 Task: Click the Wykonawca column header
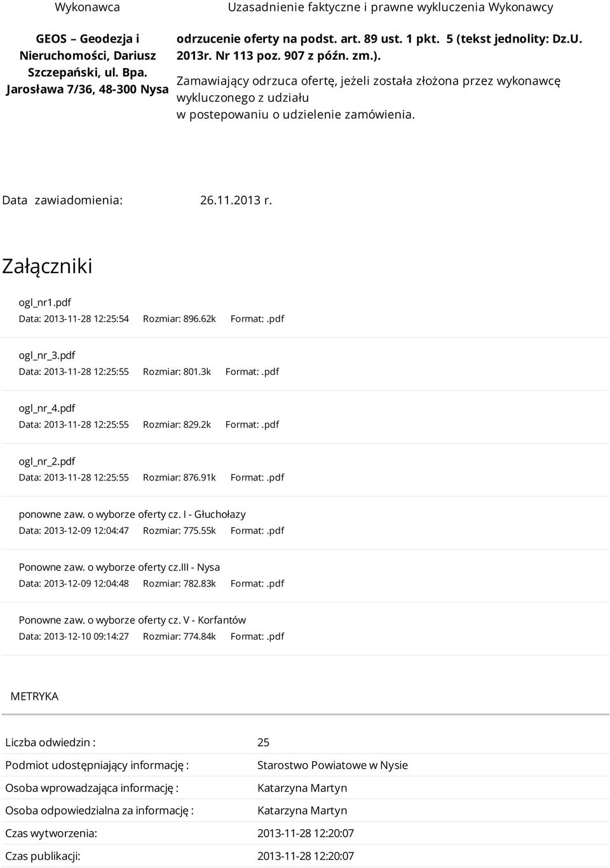tap(87, 8)
